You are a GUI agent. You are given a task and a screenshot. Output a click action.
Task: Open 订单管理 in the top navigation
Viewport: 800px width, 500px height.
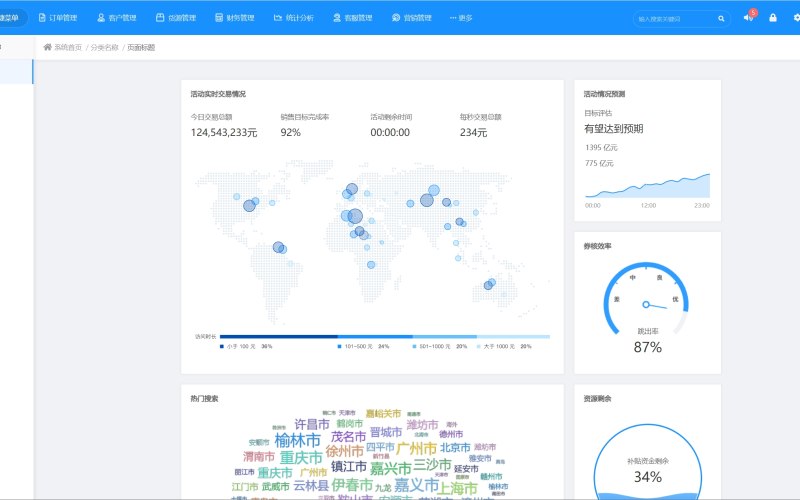point(58,18)
